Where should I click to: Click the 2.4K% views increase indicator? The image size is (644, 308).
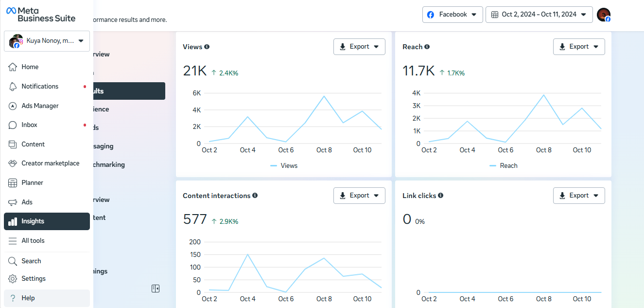click(225, 73)
